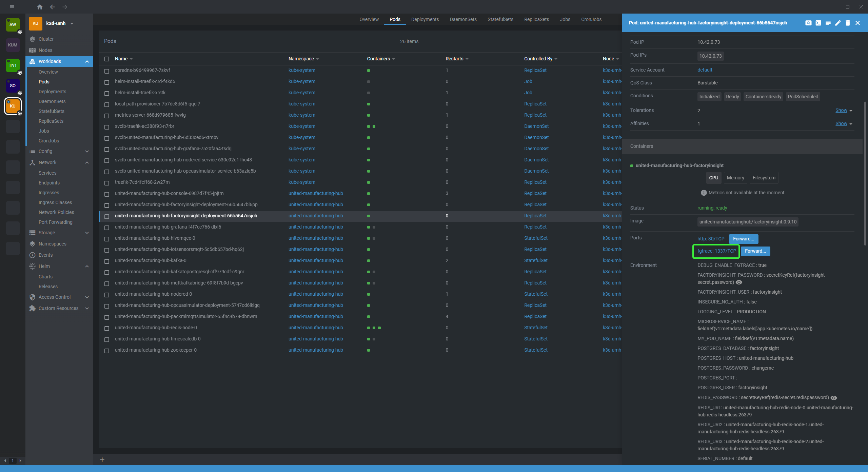868x472 pixels.
Task: Open pod shell terminal icon
Action: 818,23
